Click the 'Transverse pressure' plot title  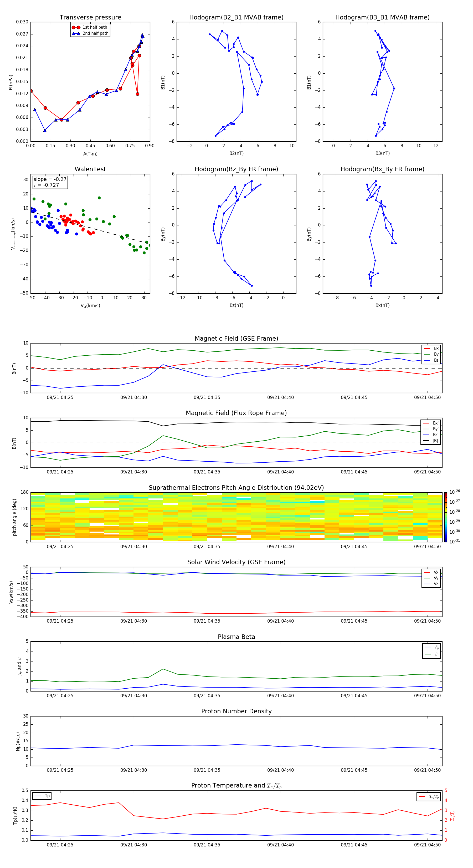click(x=90, y=18)
